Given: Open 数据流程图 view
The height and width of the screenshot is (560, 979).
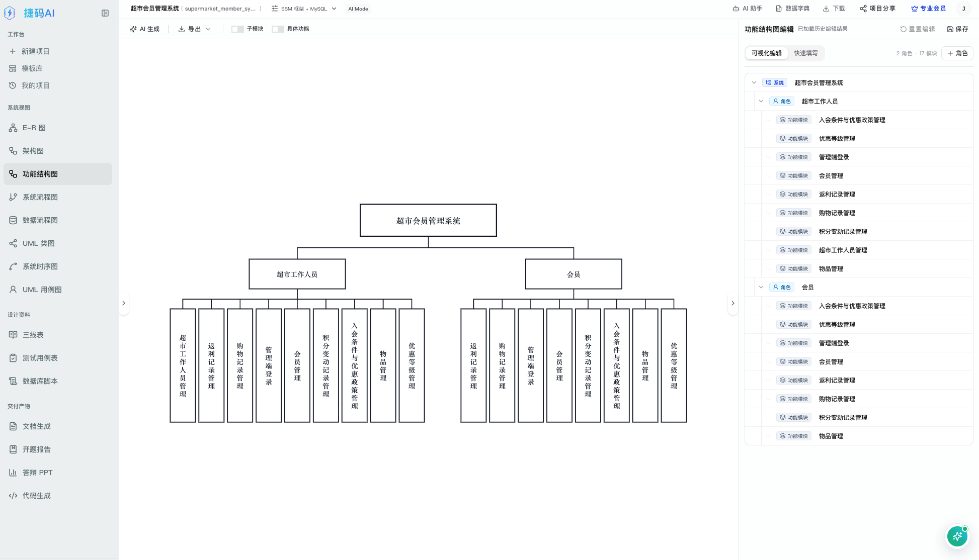Looking at the screenshot, I should pos(57,220).
